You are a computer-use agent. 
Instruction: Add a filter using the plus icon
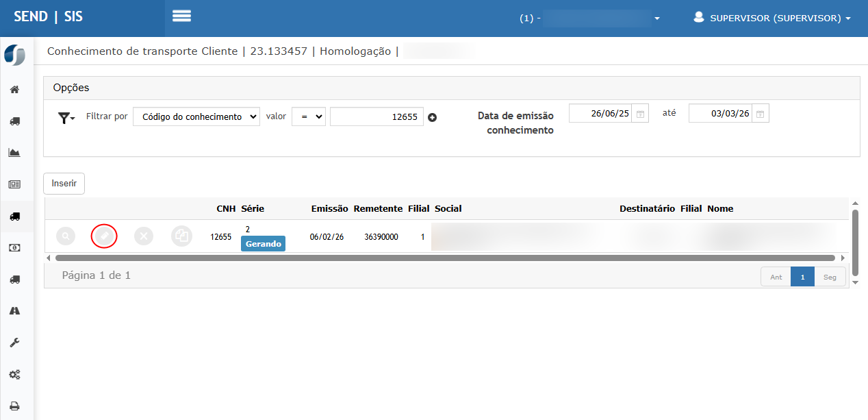(432, 117)
